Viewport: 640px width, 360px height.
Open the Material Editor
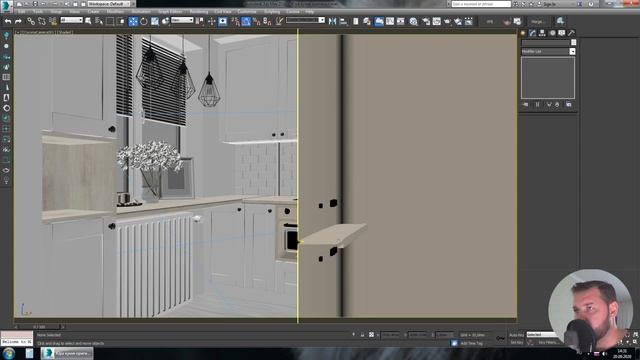pos(413,21)
